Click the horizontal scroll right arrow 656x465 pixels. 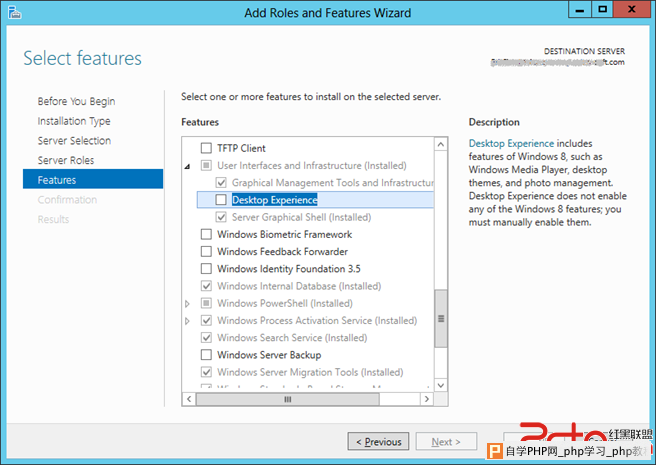[427, 399]
